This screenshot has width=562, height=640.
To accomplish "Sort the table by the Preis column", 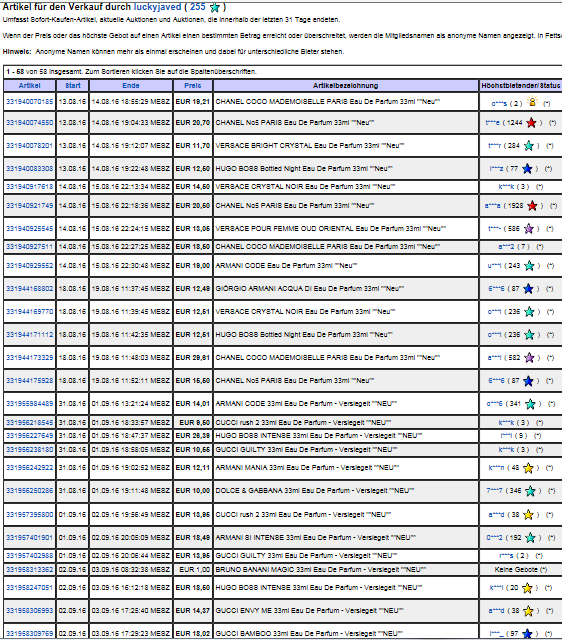I will click(193, 86).
